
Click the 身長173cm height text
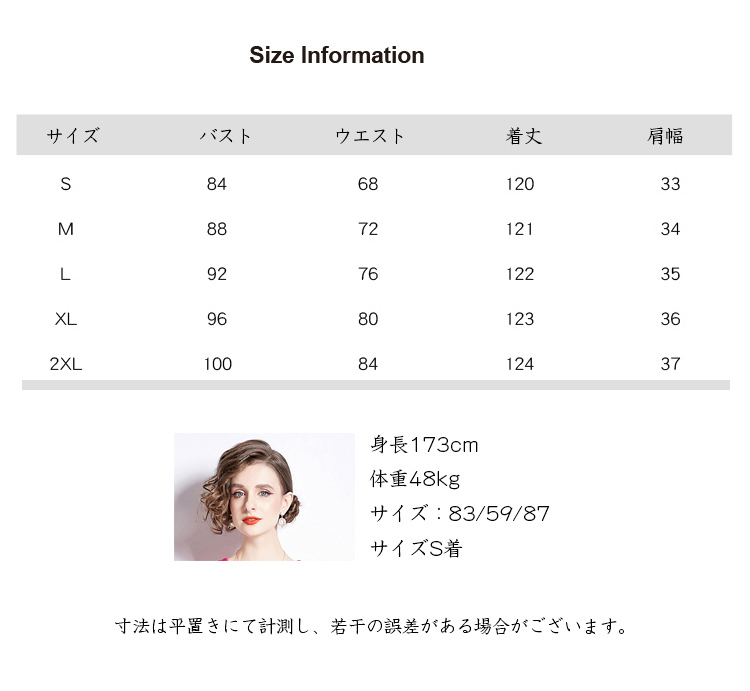(x=425, y=445)
